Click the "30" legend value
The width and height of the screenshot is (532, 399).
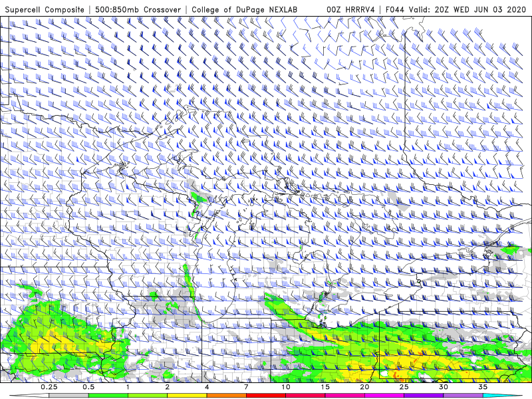pyautogui.click(x=444, y=387)
